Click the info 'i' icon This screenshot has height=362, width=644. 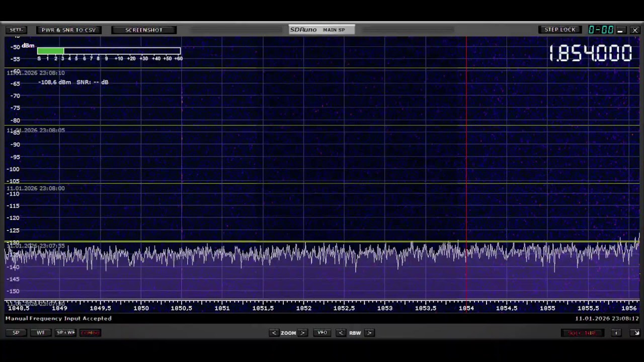point(616,333)
